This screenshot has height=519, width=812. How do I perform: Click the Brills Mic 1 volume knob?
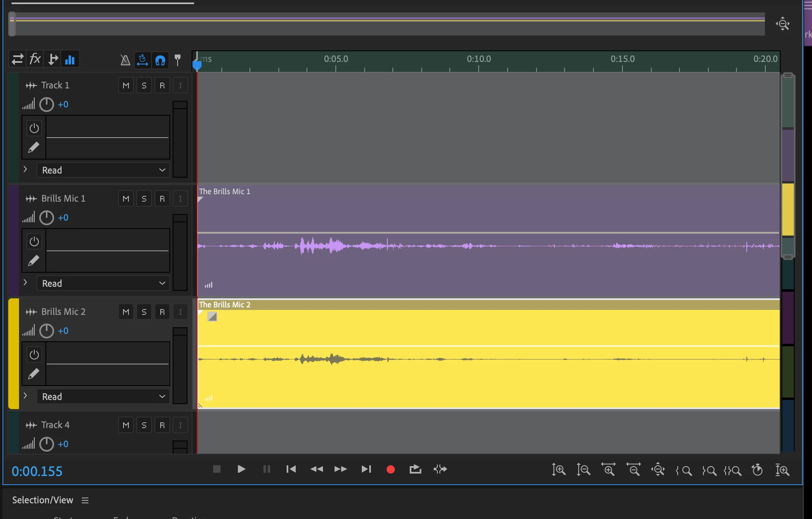pos(47,218)
